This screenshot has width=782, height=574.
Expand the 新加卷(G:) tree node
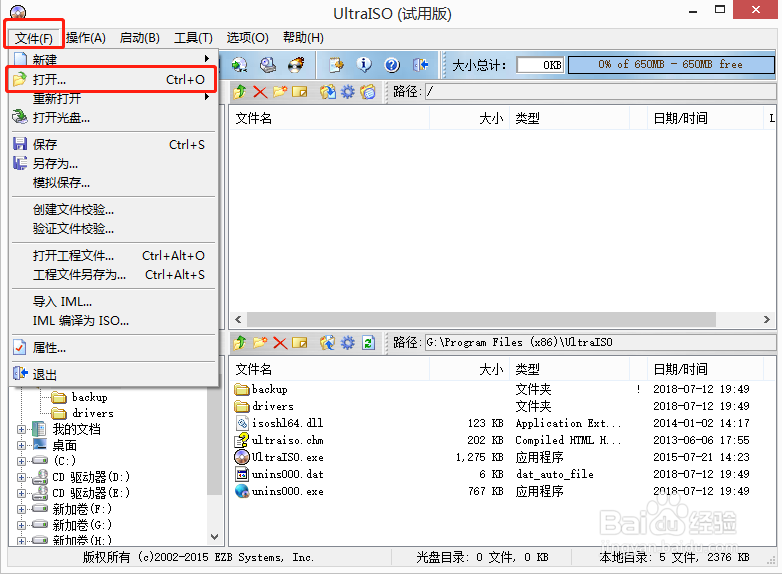tap(21, 525)
